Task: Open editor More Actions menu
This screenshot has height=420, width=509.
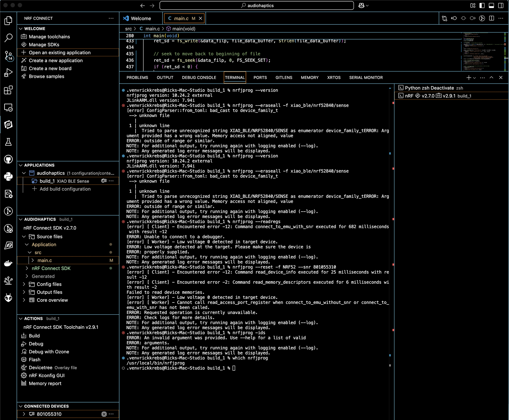Action: point(501,18)
